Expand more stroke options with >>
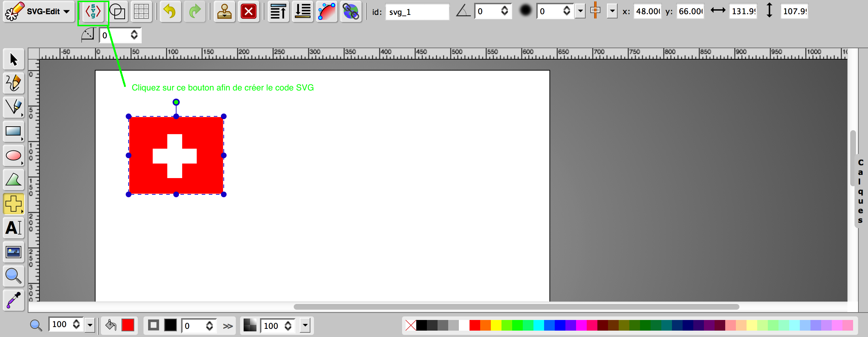 (x=228, y=326)
